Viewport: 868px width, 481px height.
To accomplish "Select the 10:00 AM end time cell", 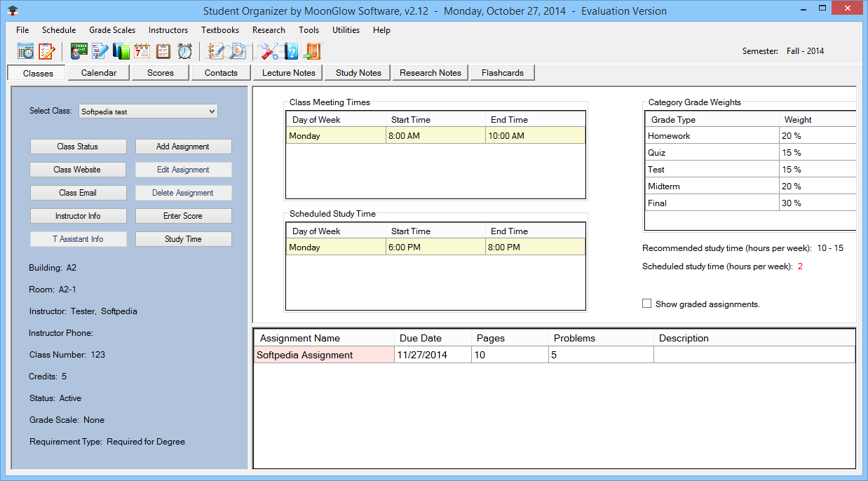I will (x=535, y=136).
